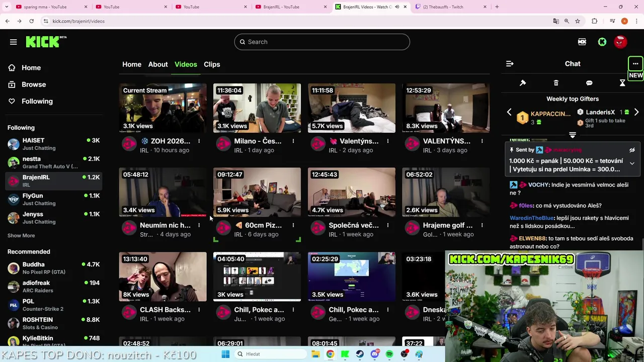Open options for CLASH Backs video
The height and width of the screenshot is (362, 644).
(x=199, y=310)
